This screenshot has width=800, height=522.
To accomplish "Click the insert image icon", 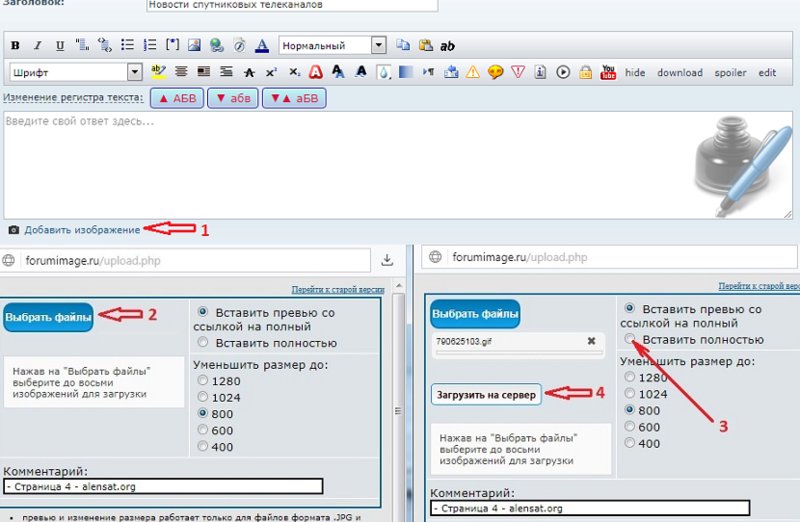I will point(194,46).
